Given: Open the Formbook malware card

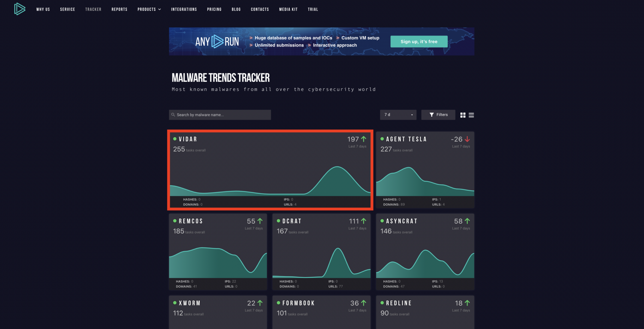Looking at the screenshot, I should coord(321,312).
